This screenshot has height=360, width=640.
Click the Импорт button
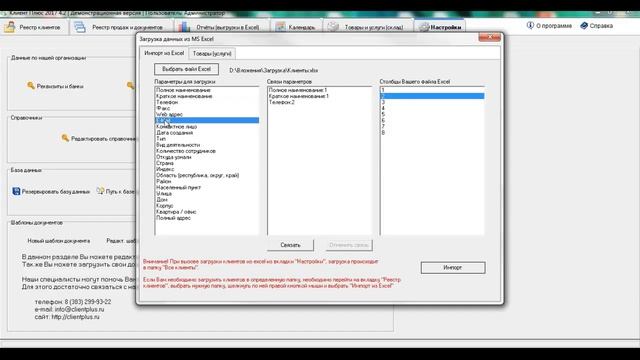click(453, 268)
